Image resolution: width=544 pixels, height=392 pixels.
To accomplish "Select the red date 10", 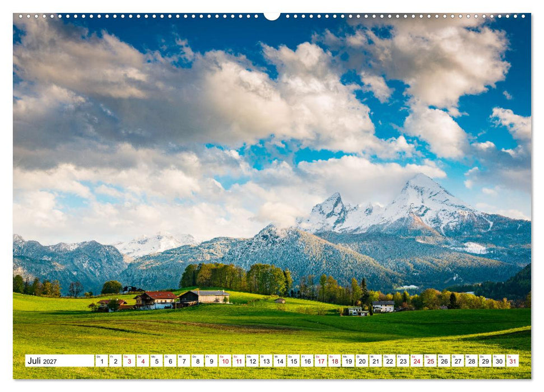I will click(x=225, y=361).
